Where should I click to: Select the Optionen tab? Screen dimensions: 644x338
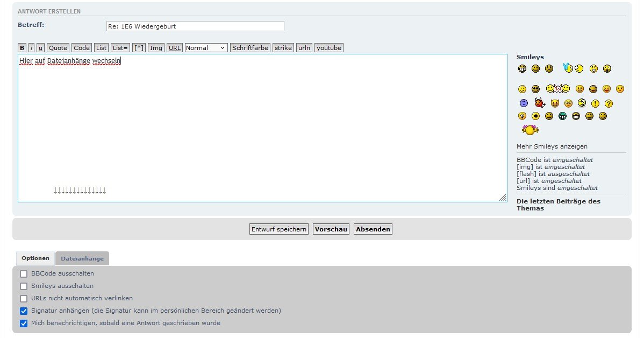35,258
